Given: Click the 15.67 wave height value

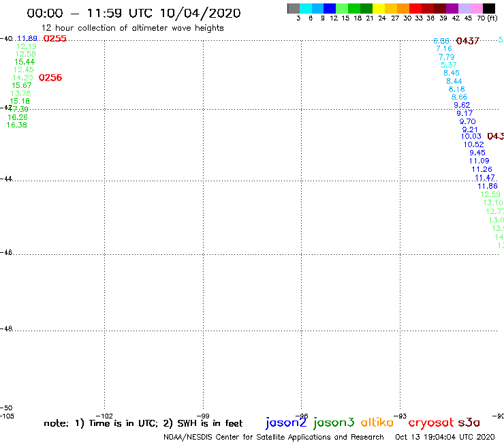Looking at the screenshot, I should (22, 85).
